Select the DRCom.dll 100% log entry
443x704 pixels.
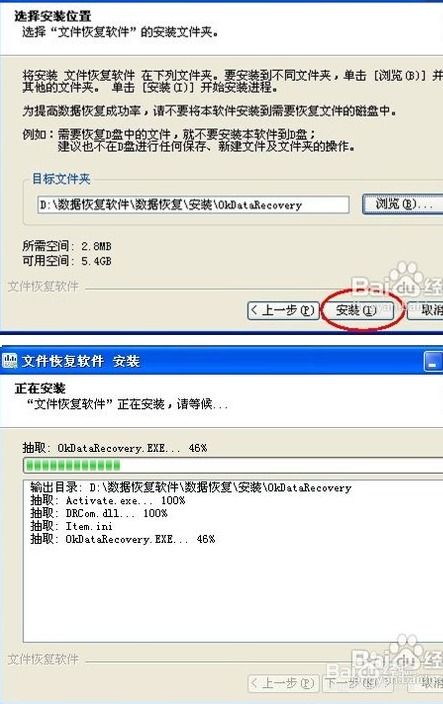[x=99, y=513]
